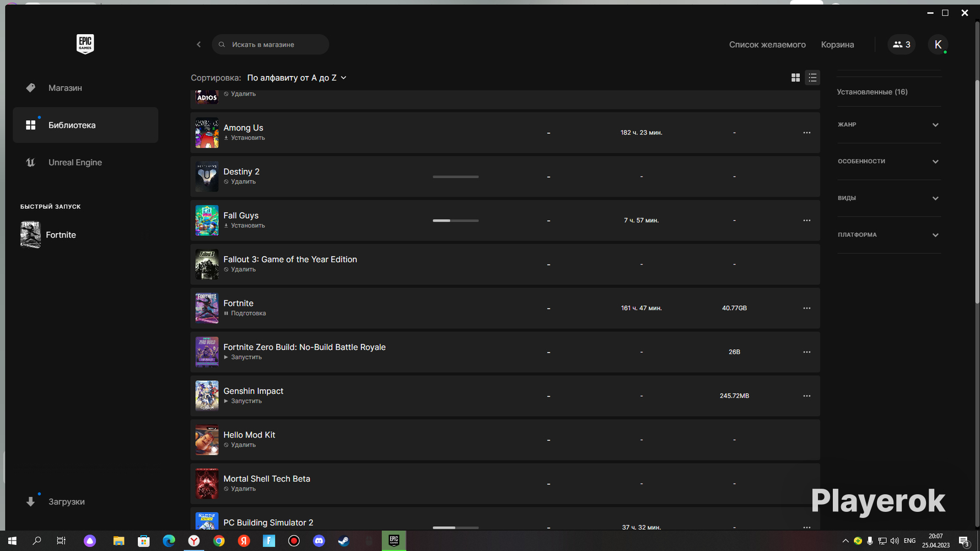
Task: Click the PC Building Simulator 2 progress bar
Action: click(x=456, y=527)
